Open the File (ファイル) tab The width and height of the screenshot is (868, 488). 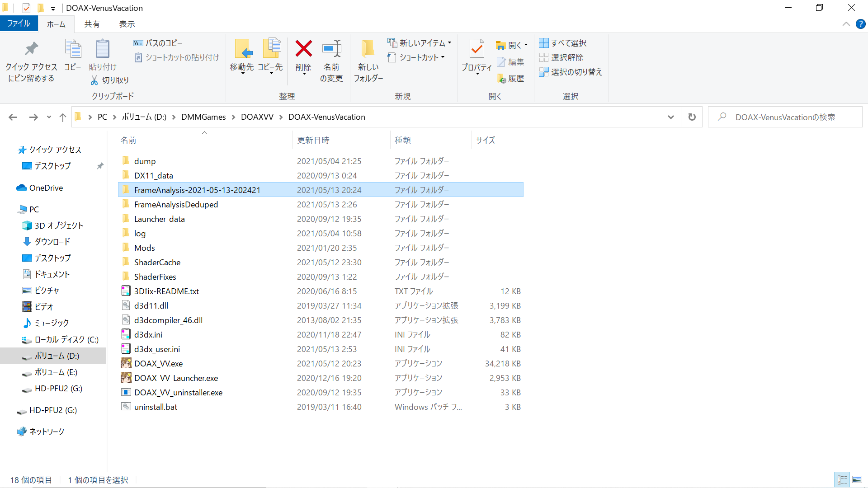(x=19, y=23)
